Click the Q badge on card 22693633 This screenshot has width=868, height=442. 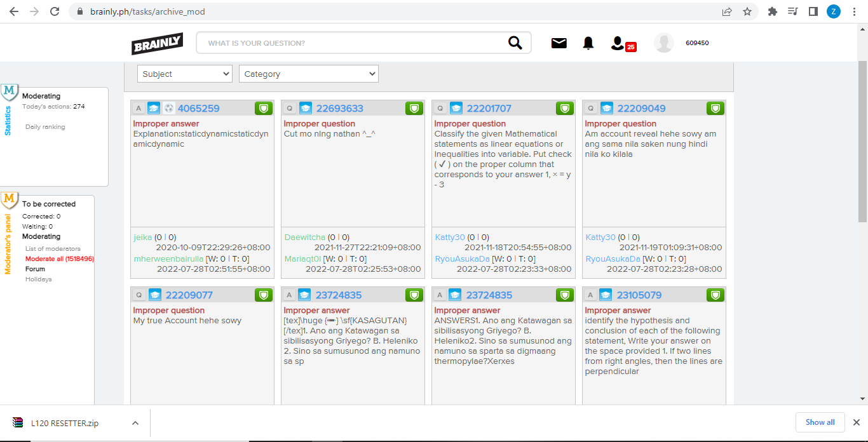pos(290,108)
